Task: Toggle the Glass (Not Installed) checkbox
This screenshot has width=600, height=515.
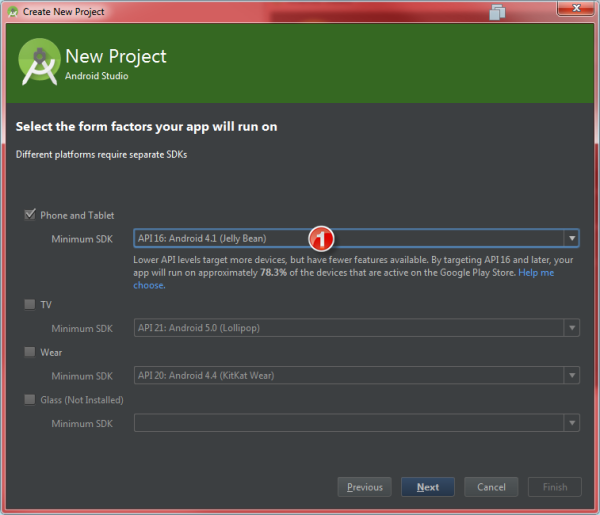Action: [30, 399]
